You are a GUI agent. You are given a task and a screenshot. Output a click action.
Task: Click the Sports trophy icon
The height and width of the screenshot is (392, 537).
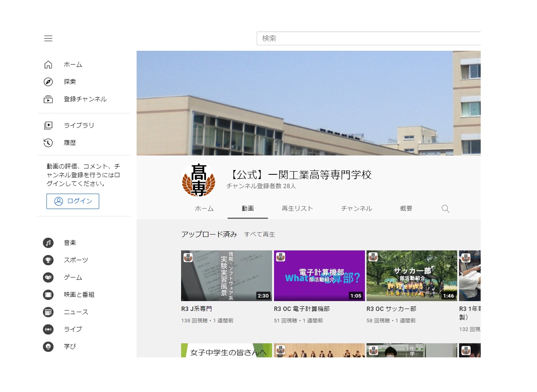pyautogui.click(x=48, y=260)
